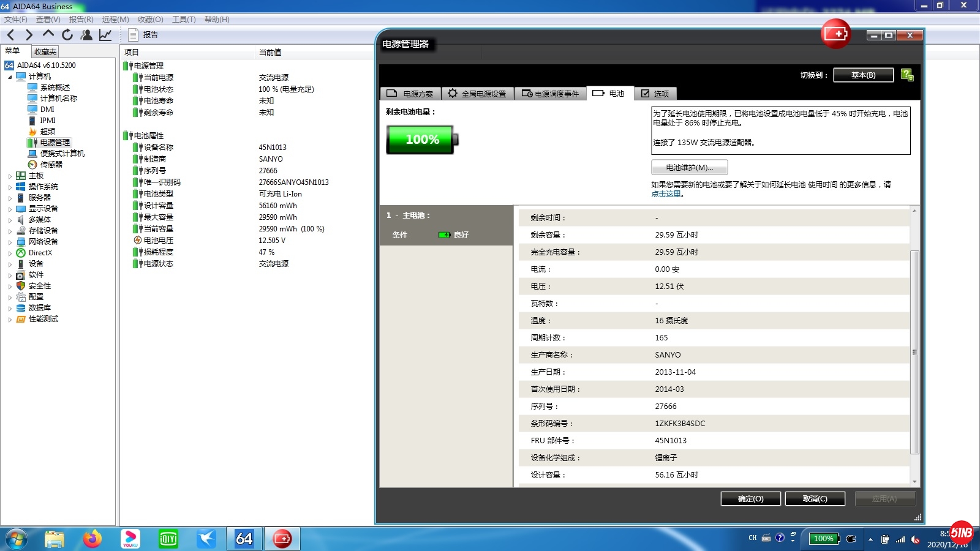Open the 工具(T) menu
The image size is (980, 551).
point(184,20)
